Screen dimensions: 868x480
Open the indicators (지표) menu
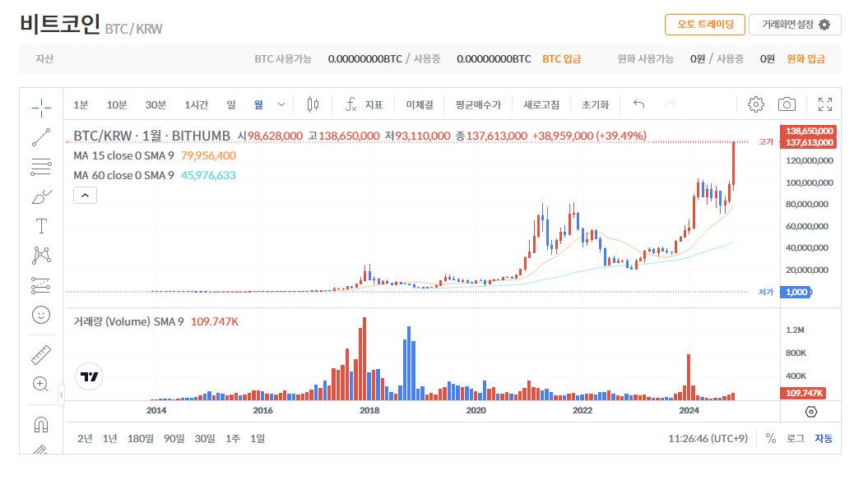click(363, 104)
